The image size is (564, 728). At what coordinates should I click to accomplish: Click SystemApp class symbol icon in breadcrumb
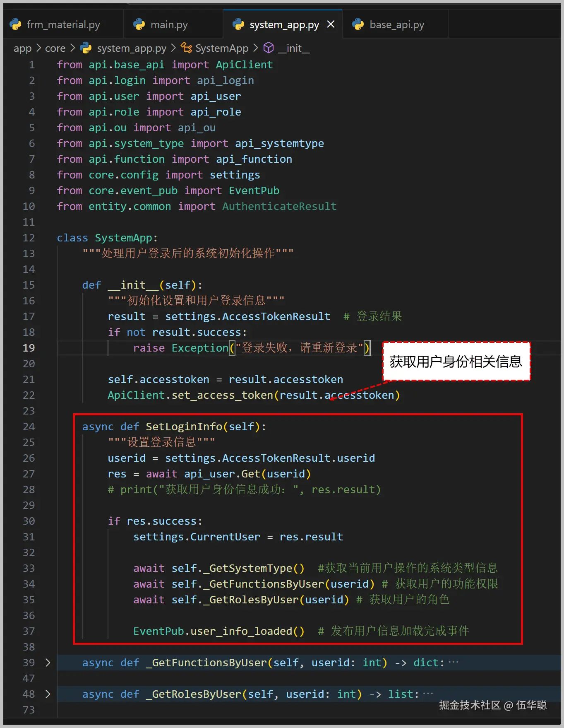(186, 48)
